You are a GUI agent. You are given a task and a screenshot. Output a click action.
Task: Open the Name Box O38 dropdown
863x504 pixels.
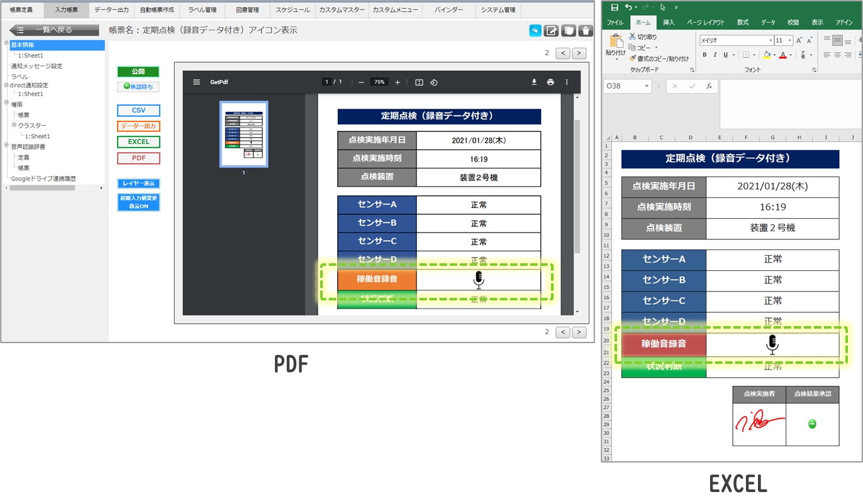pyautogui.click(x=647, y=86)
